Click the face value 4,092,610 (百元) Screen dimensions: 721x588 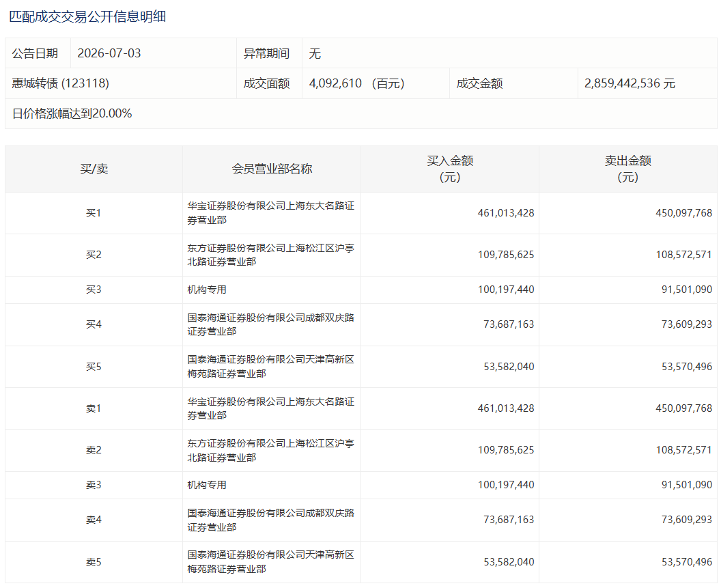(x=357, y=83)
